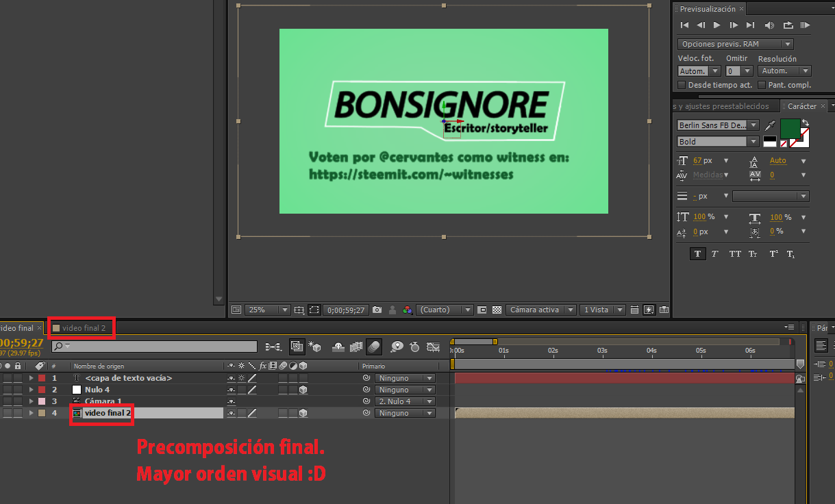Toggle Faux Italic text style button
Viewport: 835px width, 504px height.
715,253
